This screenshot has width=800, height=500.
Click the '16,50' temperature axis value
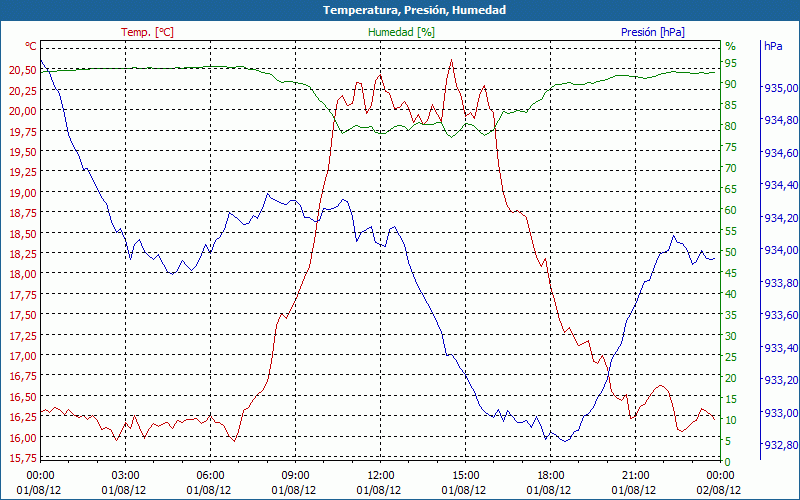(x=22, y=396)
